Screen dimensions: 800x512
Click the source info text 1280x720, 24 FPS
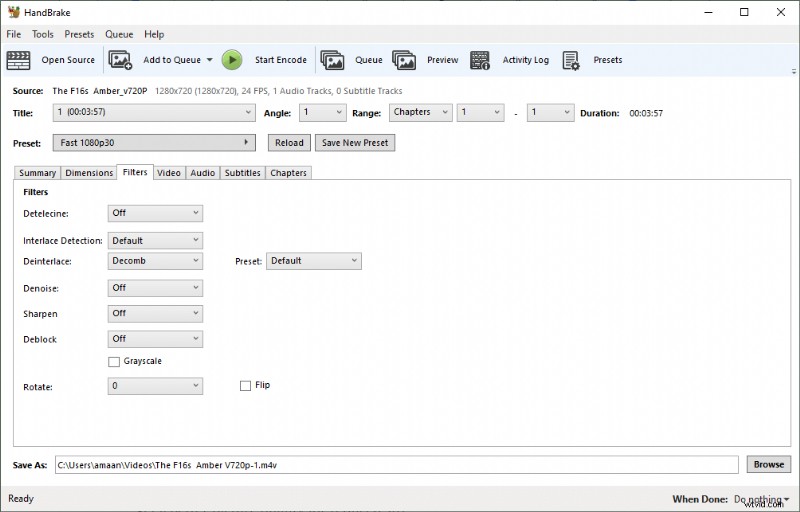click(279, 91)
